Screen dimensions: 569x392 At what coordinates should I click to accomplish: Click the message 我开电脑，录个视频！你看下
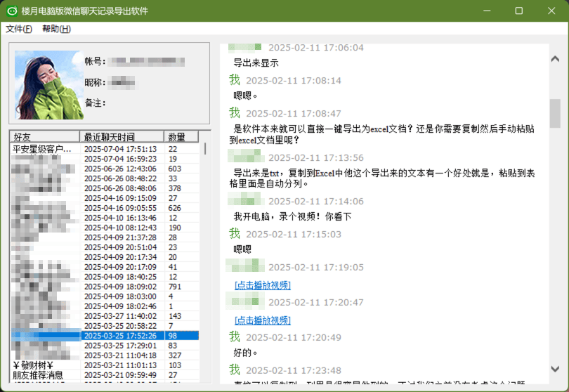(292, 216)
